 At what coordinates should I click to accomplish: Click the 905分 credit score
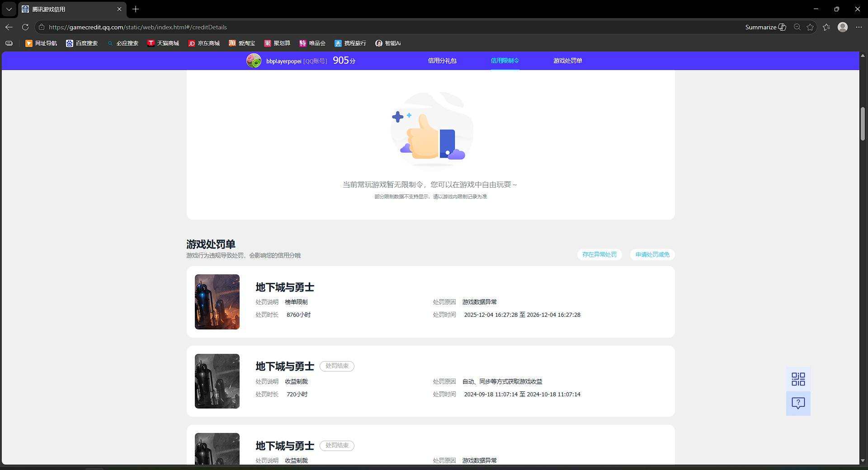coord(344,61)
